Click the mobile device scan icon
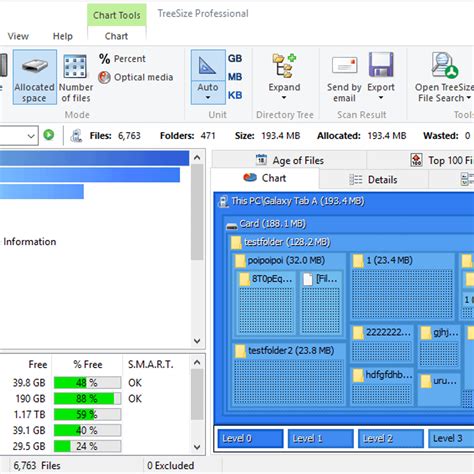Image resolution: width=474 pixels, height=474 pixels. [x=76, y=136]
